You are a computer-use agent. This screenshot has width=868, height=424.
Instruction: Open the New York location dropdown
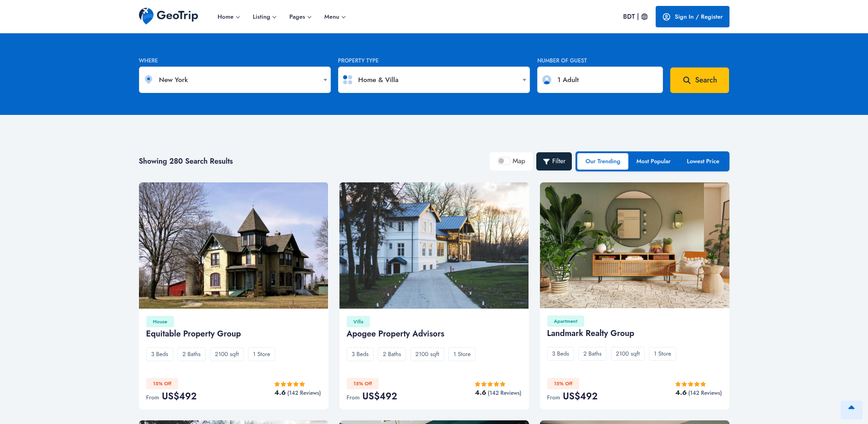(235, 80)
